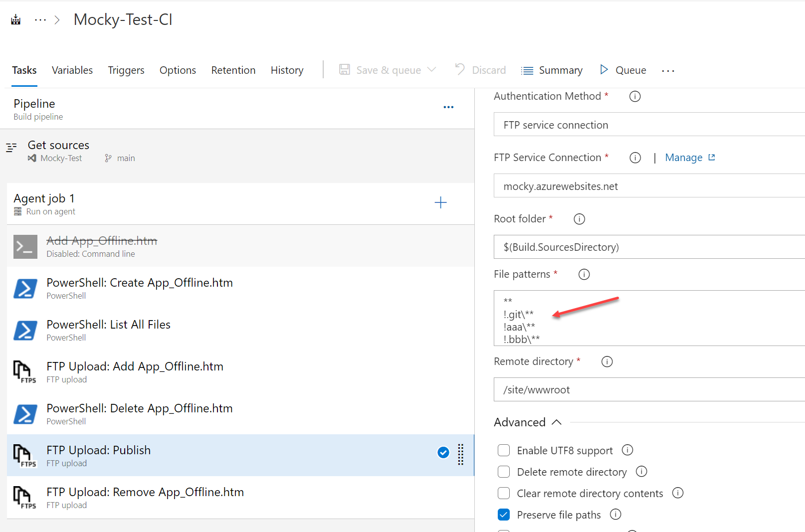This screenshot has width=805, height=532.
Task: Click the Get sources list icon
Action: click(11, 147)
